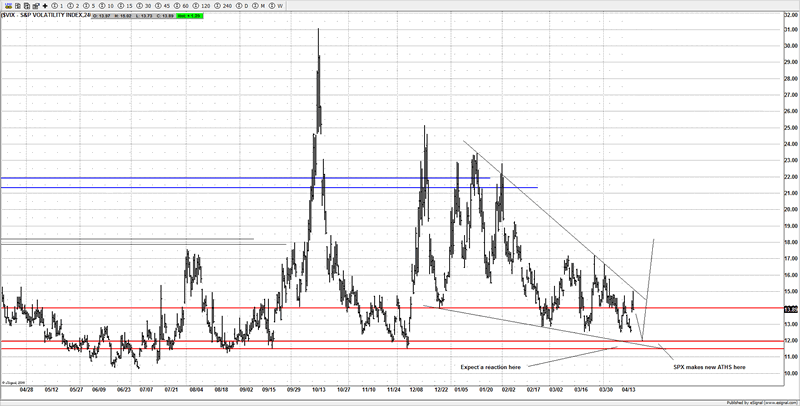The height and width of the screenshot is (406, 800).
Task: Click the 'Published by eSignal' footer text
Action: point(763,402)
